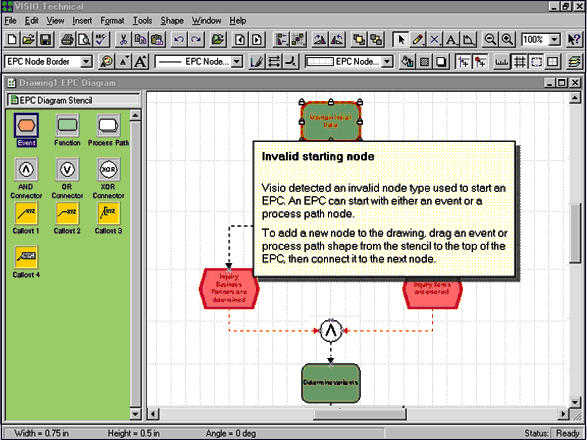Open a file with the Open icon
The image size is (587, 440).
(28, 39)
